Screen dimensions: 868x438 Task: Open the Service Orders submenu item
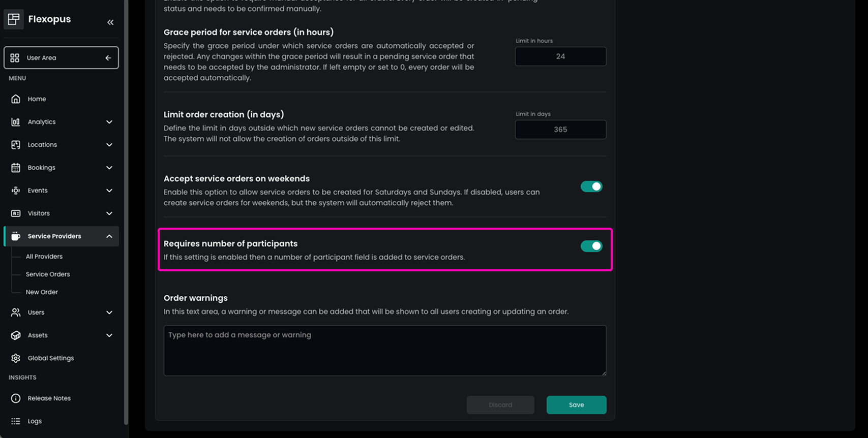[48, 274]
